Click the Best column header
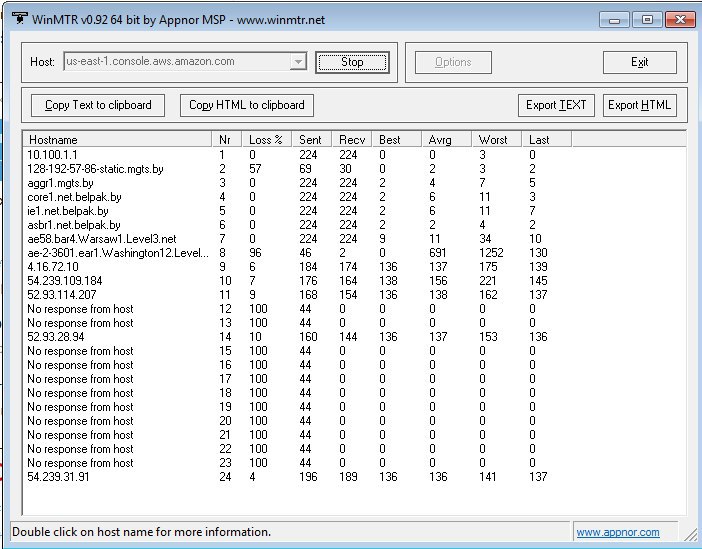The image size is (702, 549). [x=397, y=140]
